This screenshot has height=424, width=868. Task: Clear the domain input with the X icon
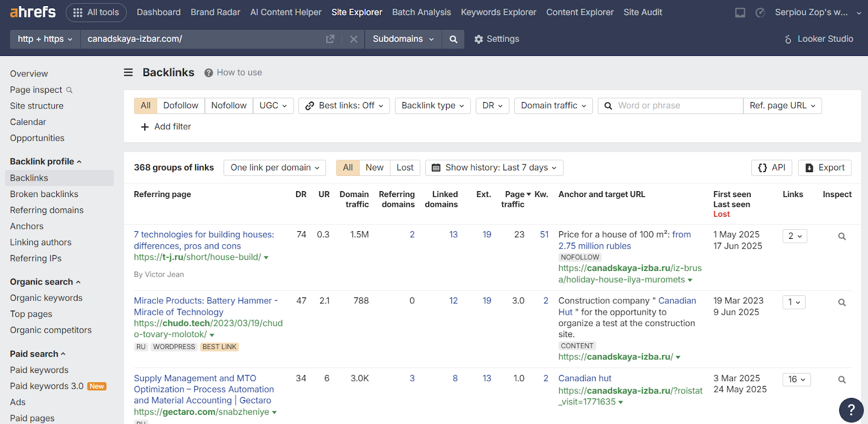tap(354, 39)
